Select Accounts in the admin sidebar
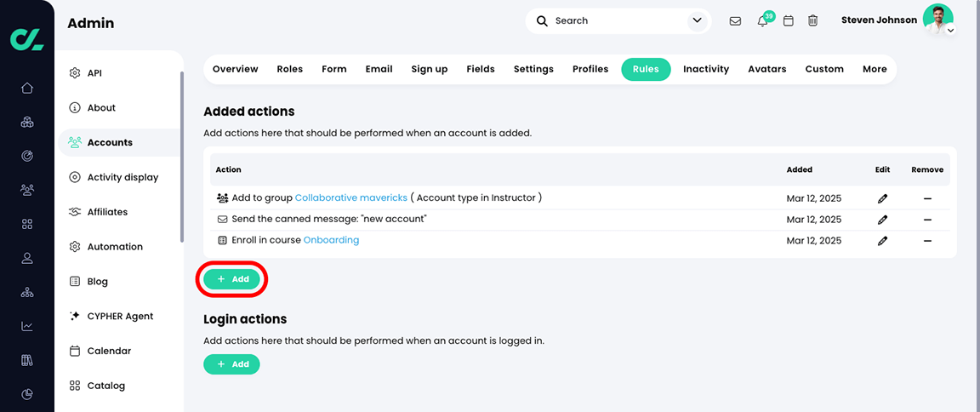Screen dimensions: 980x412 (119, 142)
